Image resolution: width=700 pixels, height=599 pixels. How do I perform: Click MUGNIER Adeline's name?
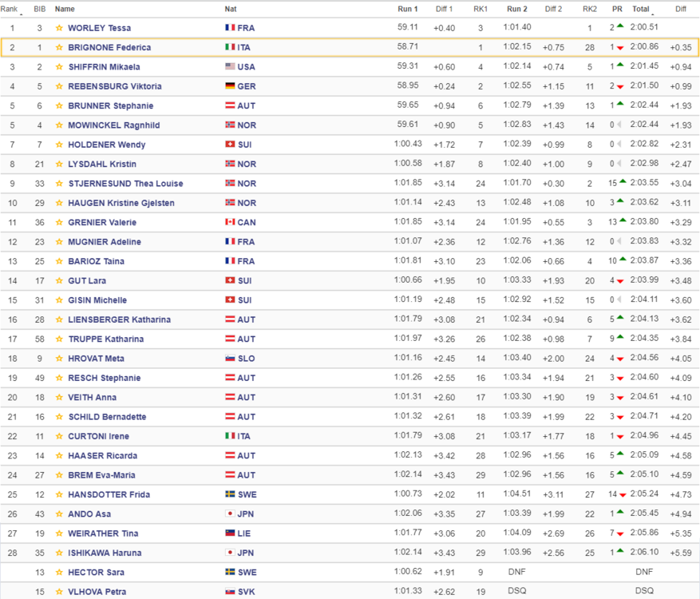click(105, 242)
